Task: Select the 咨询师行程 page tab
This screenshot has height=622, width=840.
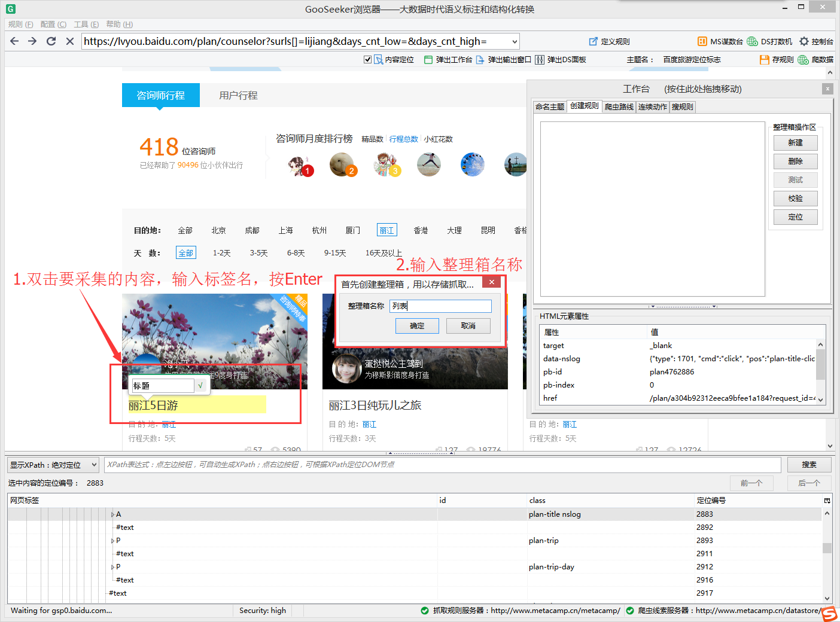Action: pyautogui.click(x=161, y=95)
